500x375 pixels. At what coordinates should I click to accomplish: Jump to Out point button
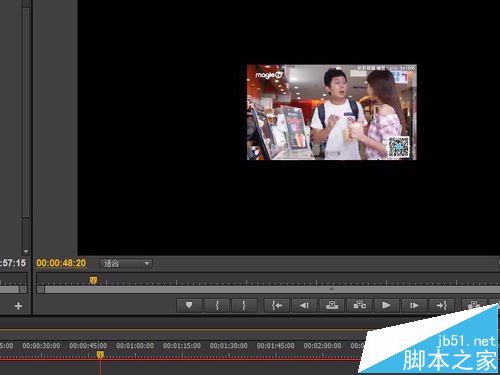point(442,305)
